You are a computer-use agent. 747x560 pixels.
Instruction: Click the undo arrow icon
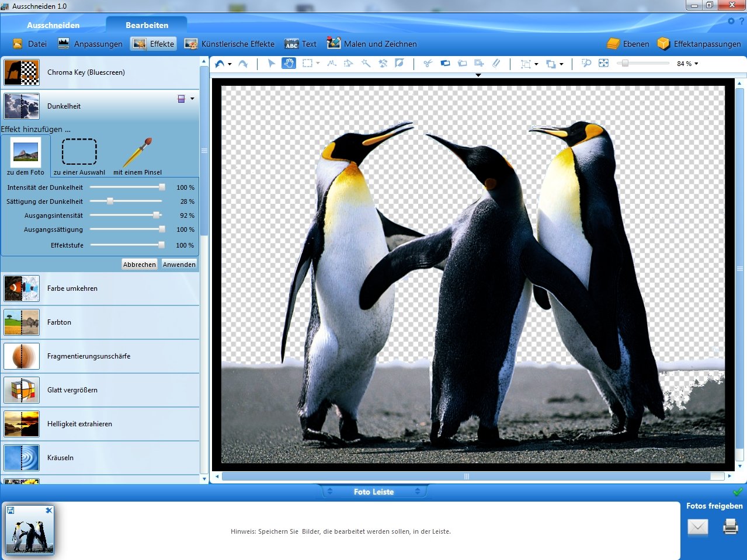click(220, 64)
